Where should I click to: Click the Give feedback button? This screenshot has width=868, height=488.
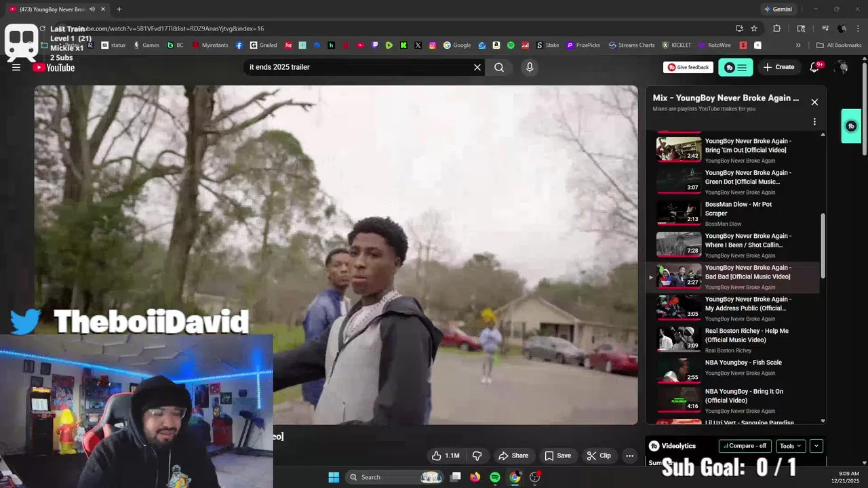click(688, 67)
